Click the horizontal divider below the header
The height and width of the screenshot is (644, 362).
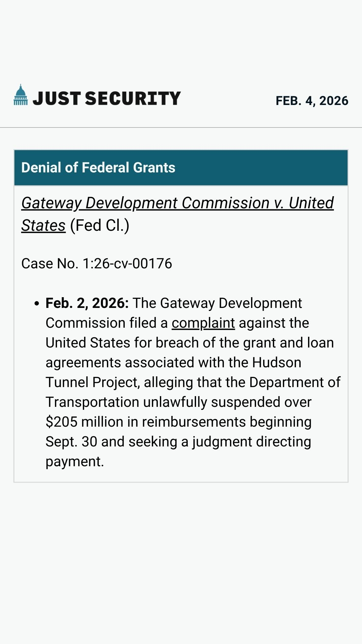tap(181, 127)
